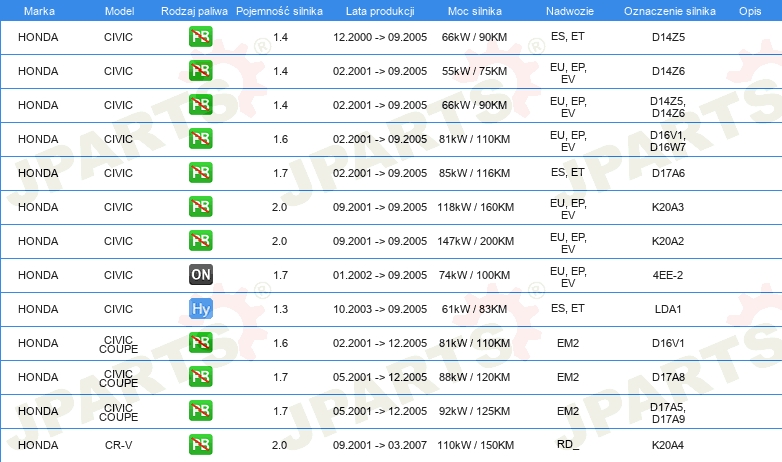Click petrol icon in D17A6 row
Screen dimensions: 782x462
click(x=200, y=172)
